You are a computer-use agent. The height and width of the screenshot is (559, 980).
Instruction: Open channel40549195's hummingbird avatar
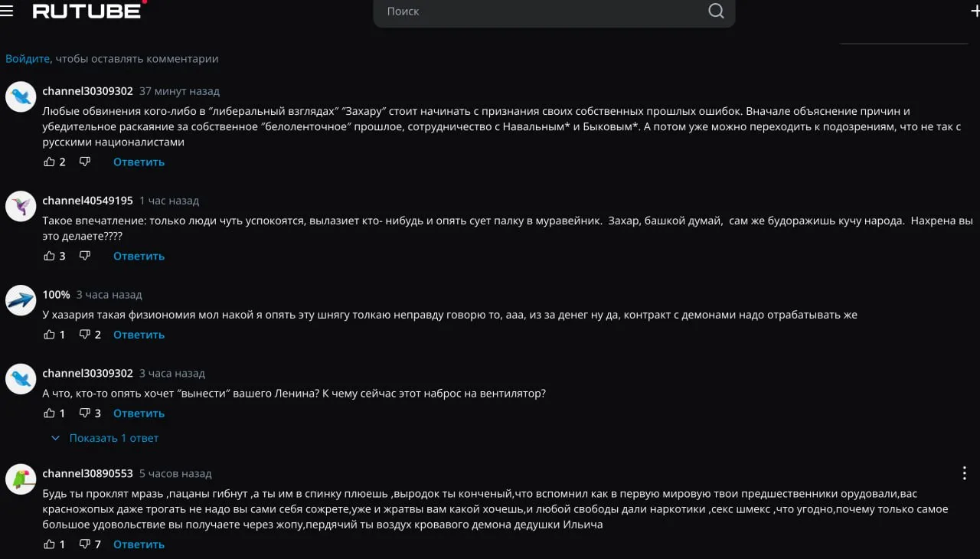[x=21, y=206]
